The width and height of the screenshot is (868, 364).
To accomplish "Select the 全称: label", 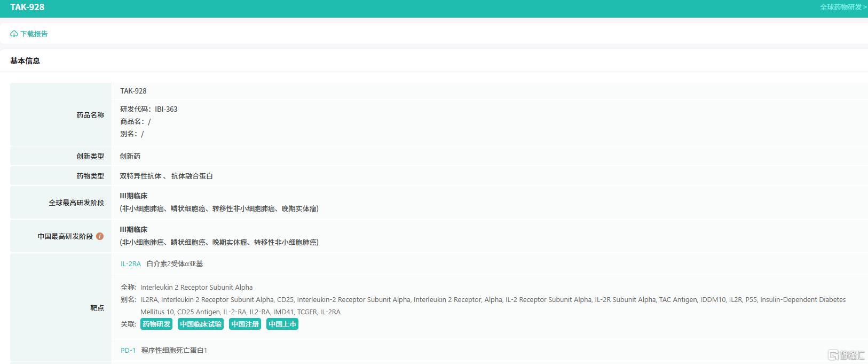I will tap(129, 287).
